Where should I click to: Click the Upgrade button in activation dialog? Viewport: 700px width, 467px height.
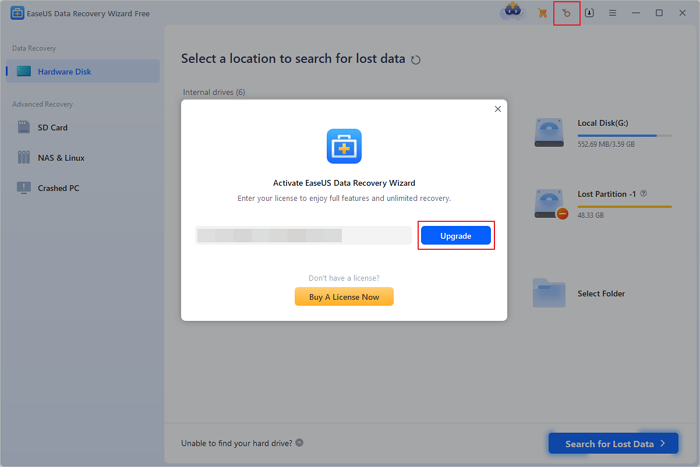[x=456, y=236]
